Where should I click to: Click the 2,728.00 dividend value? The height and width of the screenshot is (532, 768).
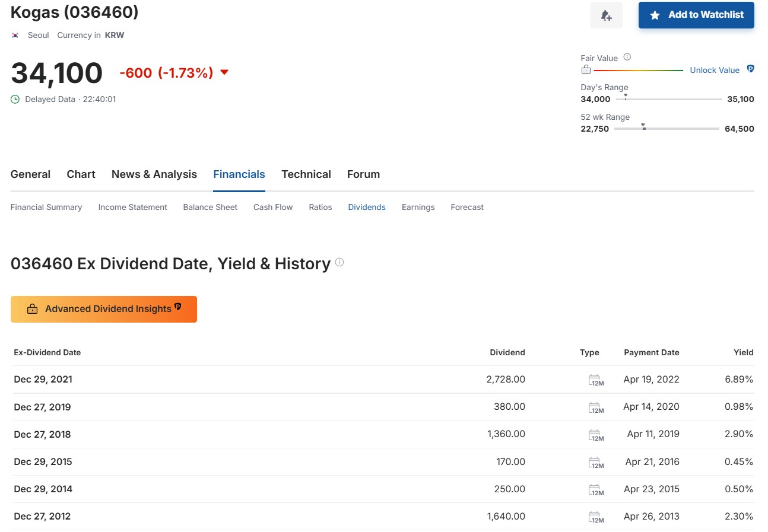point(506,379)
